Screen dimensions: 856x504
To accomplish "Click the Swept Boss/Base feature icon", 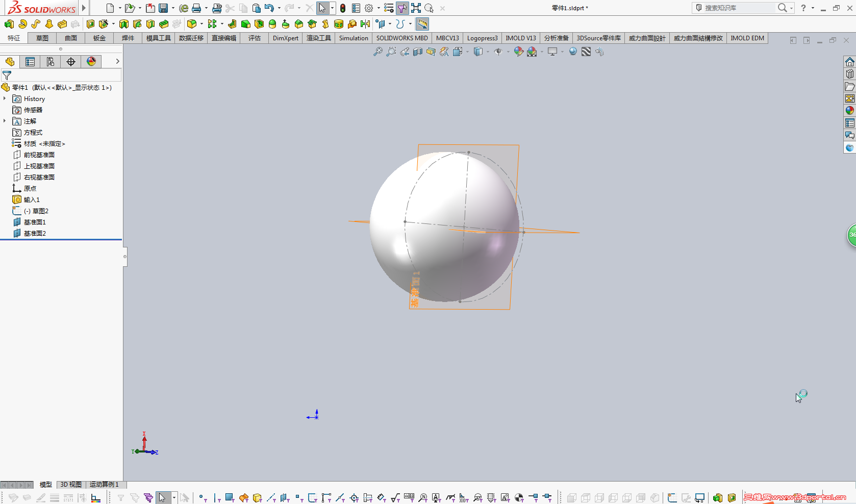I will pos(36,24).
